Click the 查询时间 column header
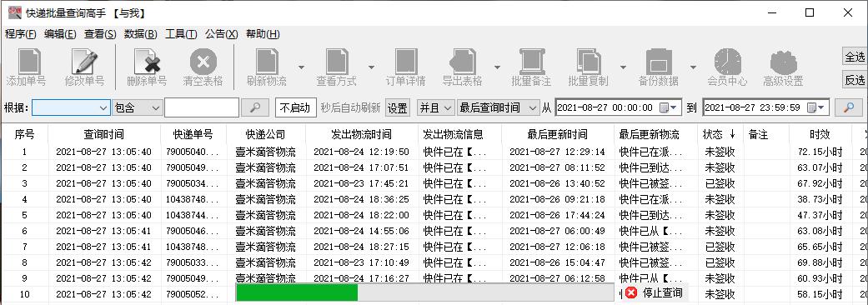 point(104,134)
